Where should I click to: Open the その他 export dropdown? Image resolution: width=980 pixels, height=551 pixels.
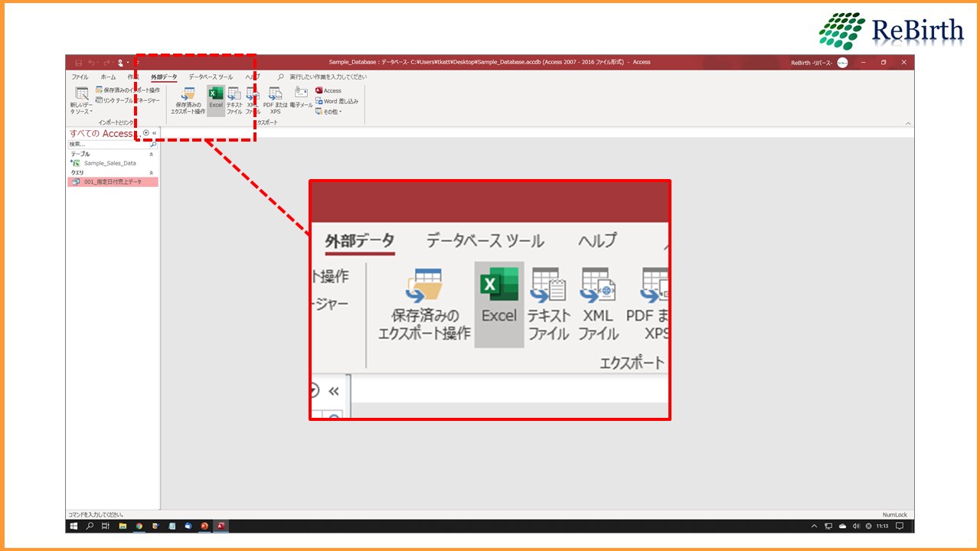(x=330, y=112)
